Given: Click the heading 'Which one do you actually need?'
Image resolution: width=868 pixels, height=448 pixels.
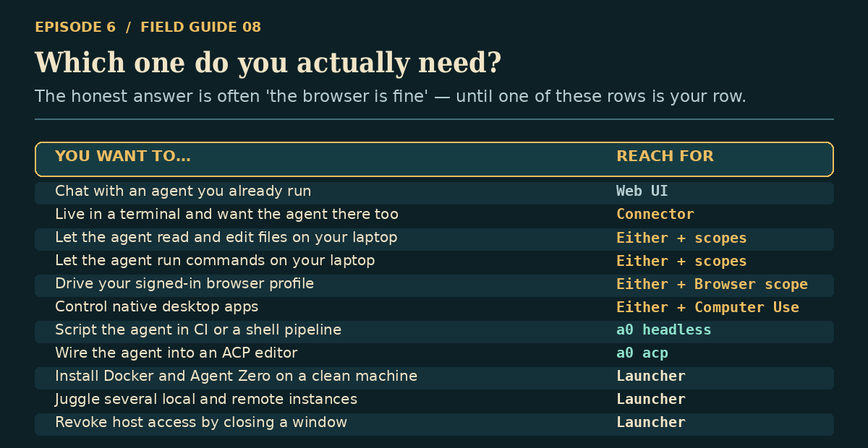Looking at the screenshot, I should coord(268,63).
